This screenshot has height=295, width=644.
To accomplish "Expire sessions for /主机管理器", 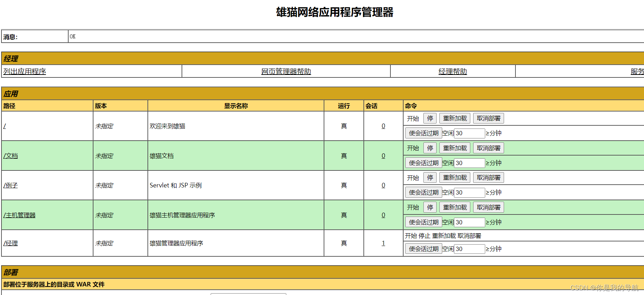I will coord(423,222).
